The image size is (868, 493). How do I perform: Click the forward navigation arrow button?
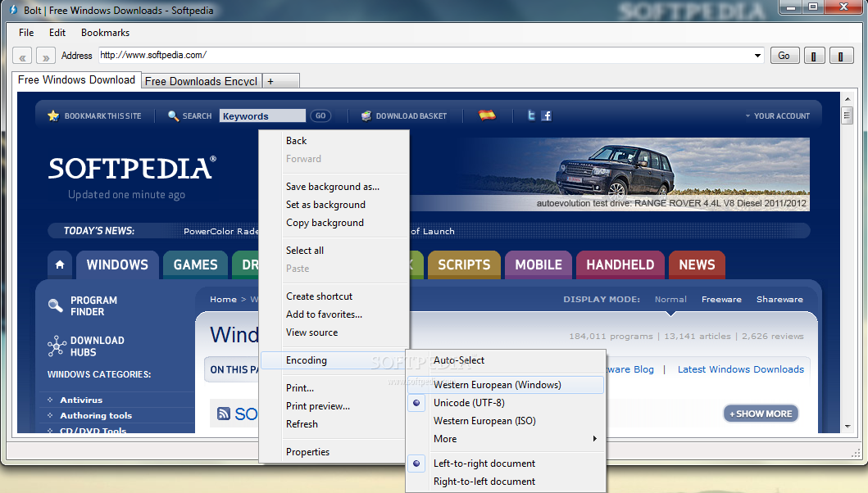tap(45, 57)
